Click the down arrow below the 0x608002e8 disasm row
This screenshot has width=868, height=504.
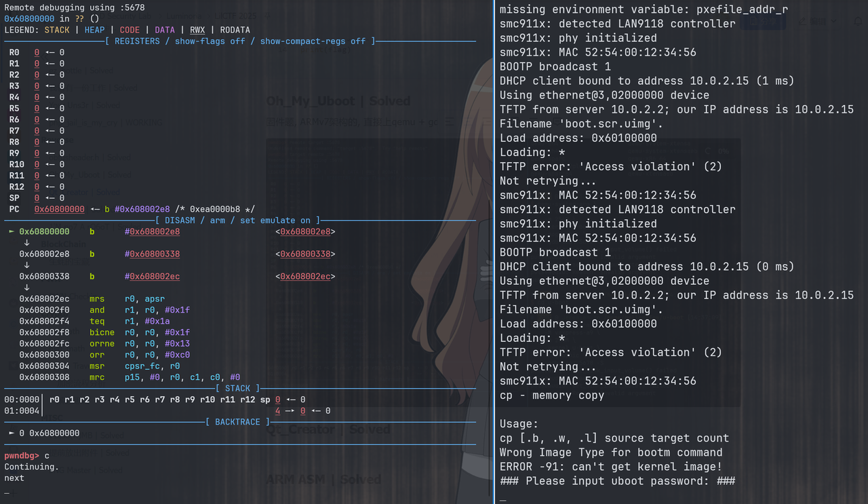coord(26,265)
